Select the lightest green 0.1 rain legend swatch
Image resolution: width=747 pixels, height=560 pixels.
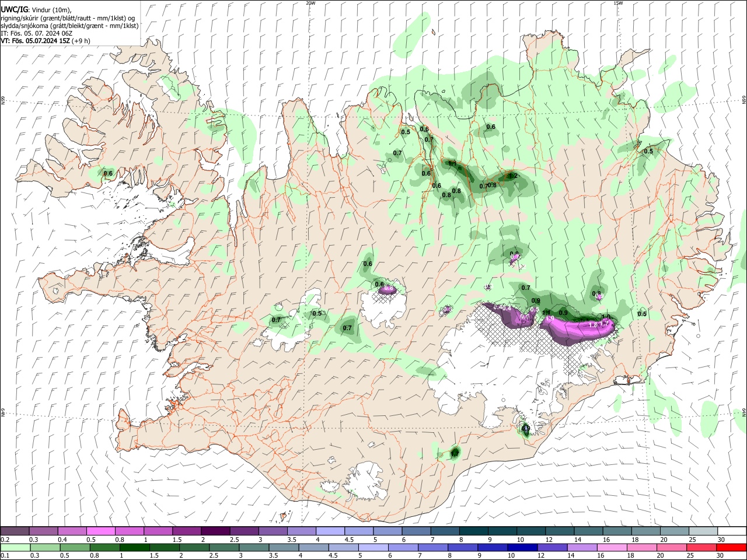click(x=15, y=547)
